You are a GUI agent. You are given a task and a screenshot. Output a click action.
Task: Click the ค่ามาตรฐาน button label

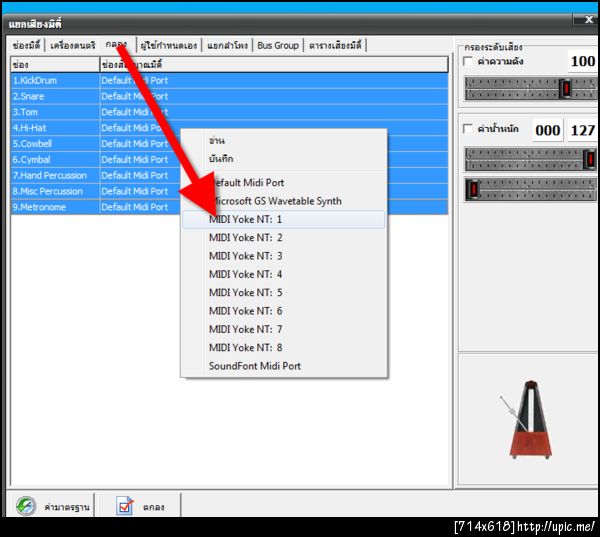tap(67, 507)
